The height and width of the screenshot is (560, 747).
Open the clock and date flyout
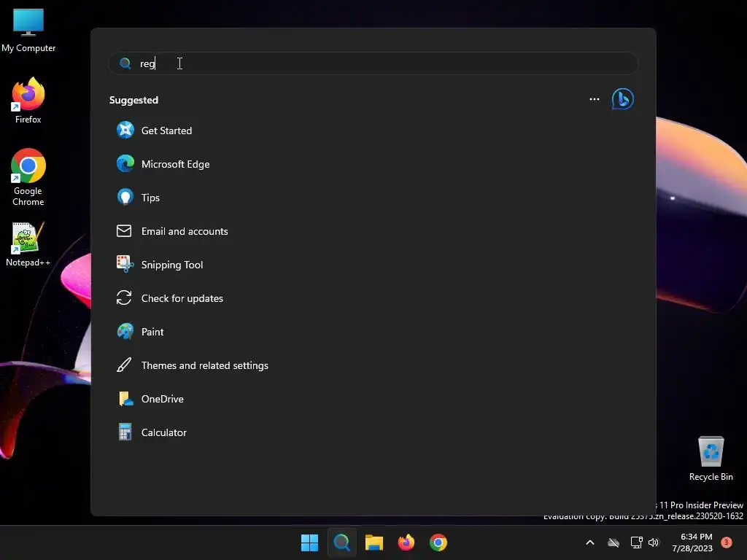pyautogui.click(x=692, y=542)
